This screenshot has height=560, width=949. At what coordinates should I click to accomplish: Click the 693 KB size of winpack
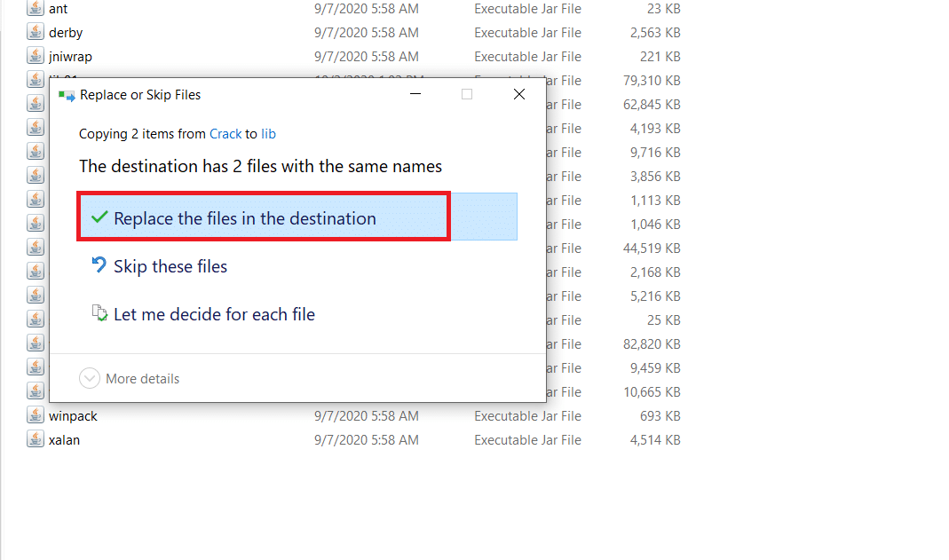(x=660, y=416)
